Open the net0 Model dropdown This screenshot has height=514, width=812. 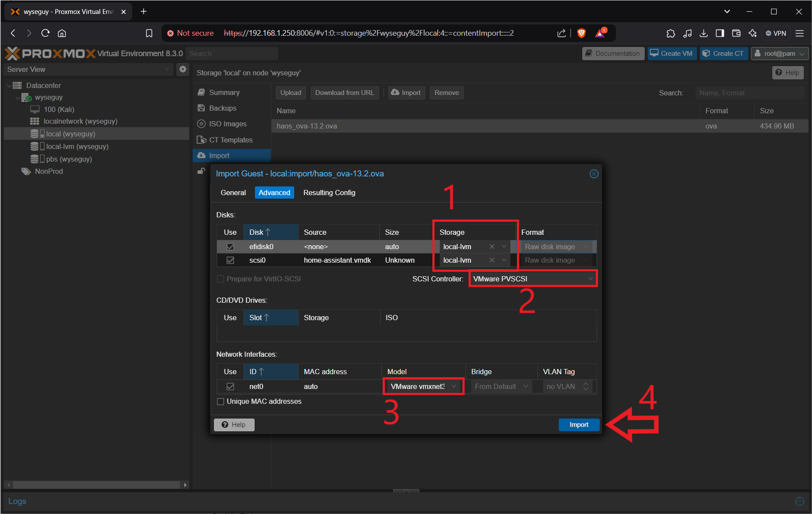[454, 386]
